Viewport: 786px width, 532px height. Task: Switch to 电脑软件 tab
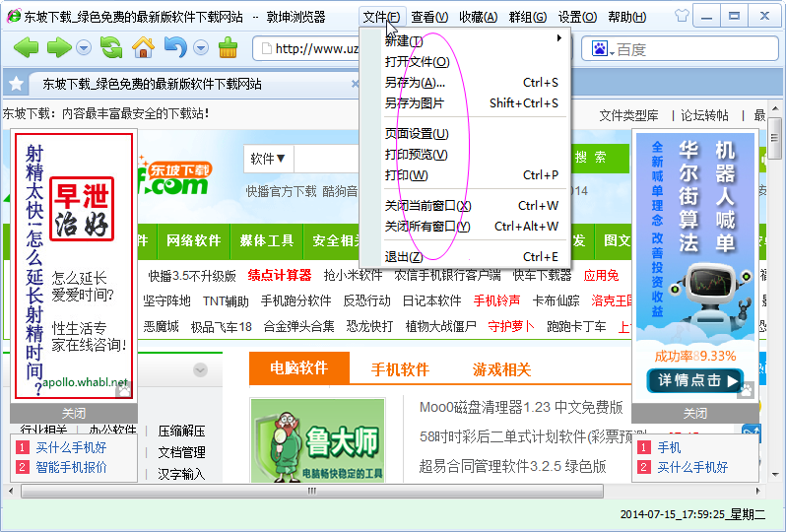click(x=299, y=368)
